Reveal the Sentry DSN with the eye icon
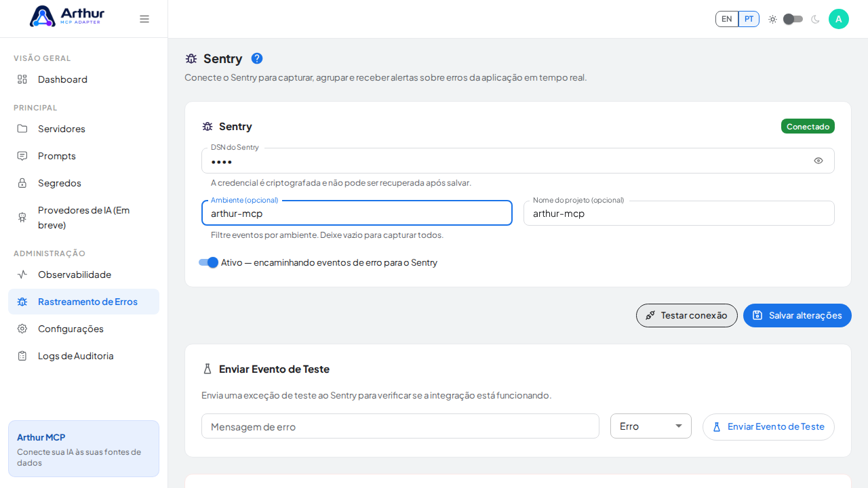Image resolution: width=868 pixels, height=488 pixels. click(818, 161)
